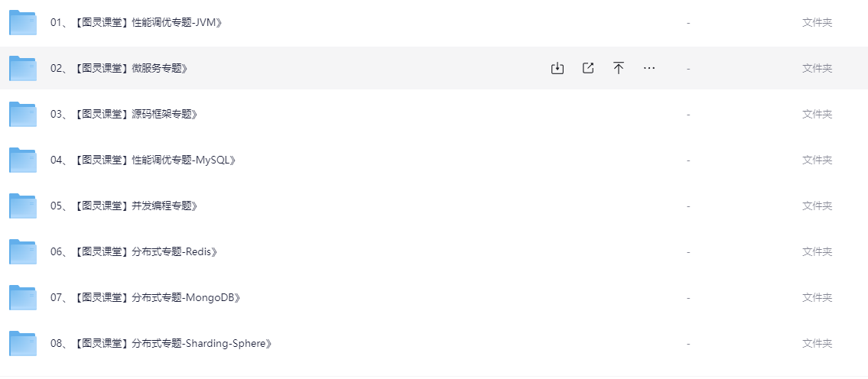The height and width of the screenshot is (379, 868).
Task: Open the 05 并发编程专题 folder name
Action: [124, 206]
